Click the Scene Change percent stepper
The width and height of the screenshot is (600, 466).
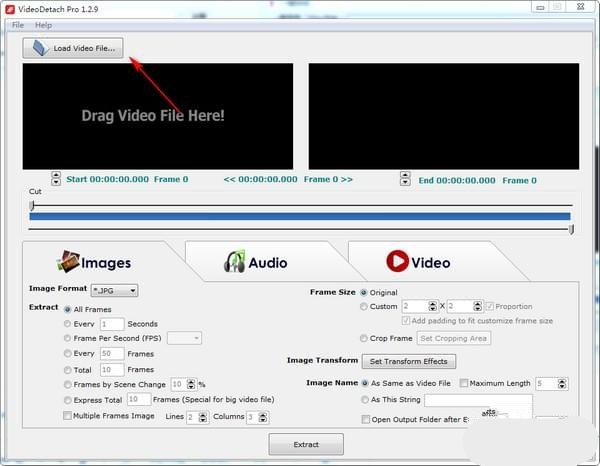[191, 384]
